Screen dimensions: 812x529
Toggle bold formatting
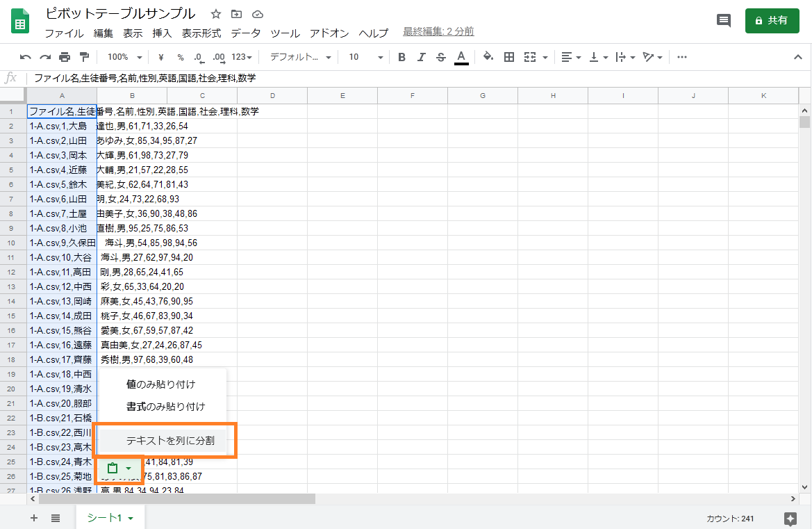(x=401, y=57)
